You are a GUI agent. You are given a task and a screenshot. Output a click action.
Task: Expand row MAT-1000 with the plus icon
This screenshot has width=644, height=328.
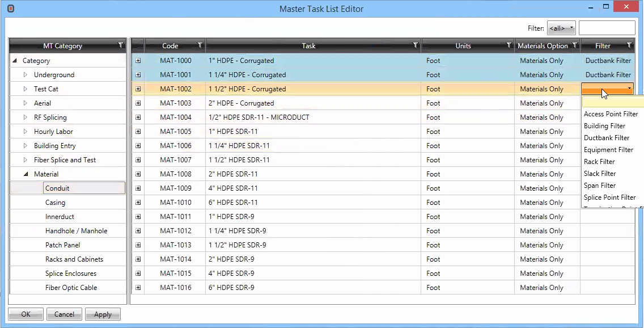pos(138,60)
